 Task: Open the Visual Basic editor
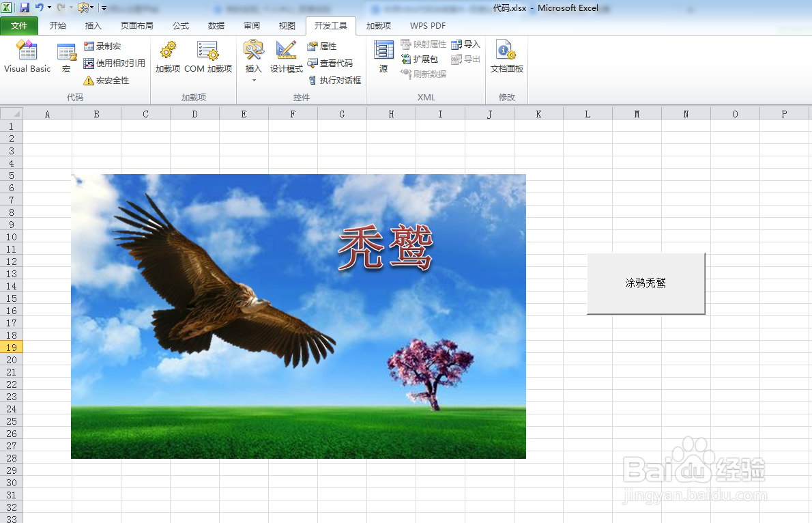pyautogui.click(x=27, y=57)
